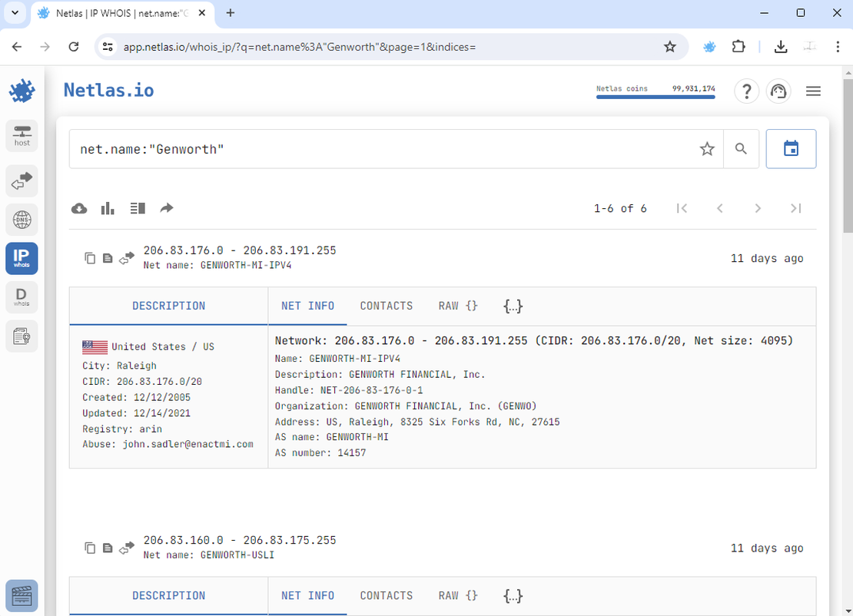
Task: Open Chrome's three-dot menu
Action: coord(838,47)
